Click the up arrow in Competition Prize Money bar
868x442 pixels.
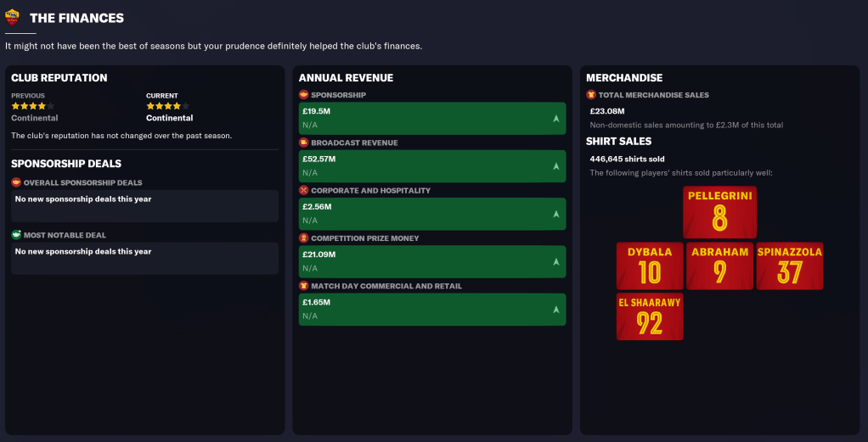pos(555,262)
